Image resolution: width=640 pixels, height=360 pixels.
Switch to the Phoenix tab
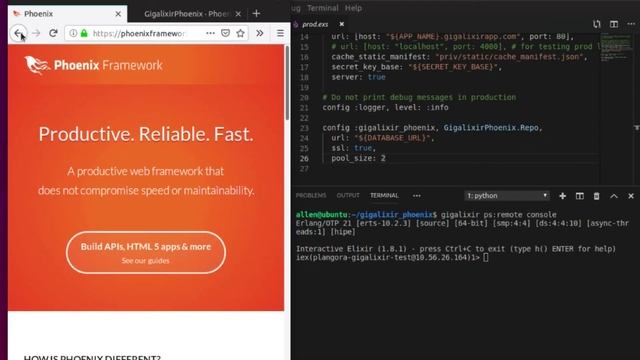click(x=67, y=14)
